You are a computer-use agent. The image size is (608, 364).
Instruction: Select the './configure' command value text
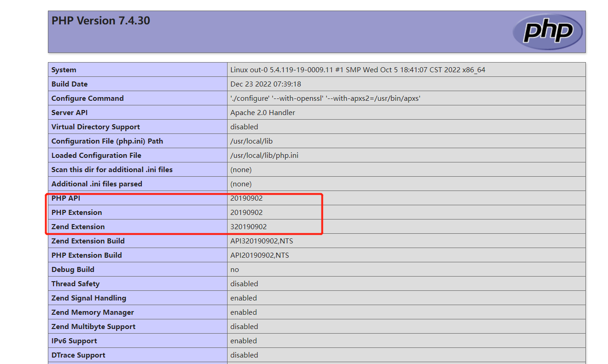click(x=326, y=98)
